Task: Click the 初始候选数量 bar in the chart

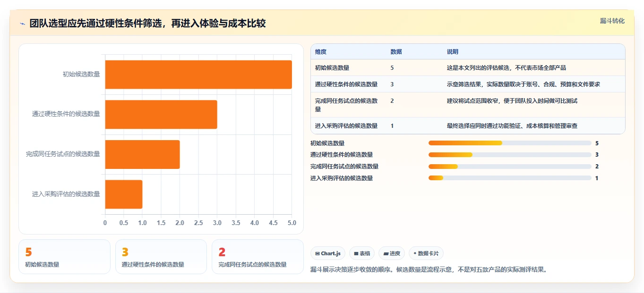Action: pyautogui.click(x=198, y=75)
